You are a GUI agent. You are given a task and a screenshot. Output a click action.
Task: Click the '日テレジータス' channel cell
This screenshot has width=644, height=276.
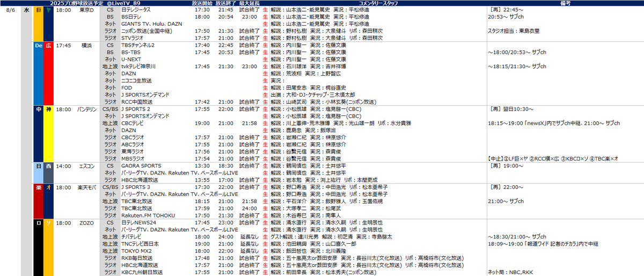[136, 10]
